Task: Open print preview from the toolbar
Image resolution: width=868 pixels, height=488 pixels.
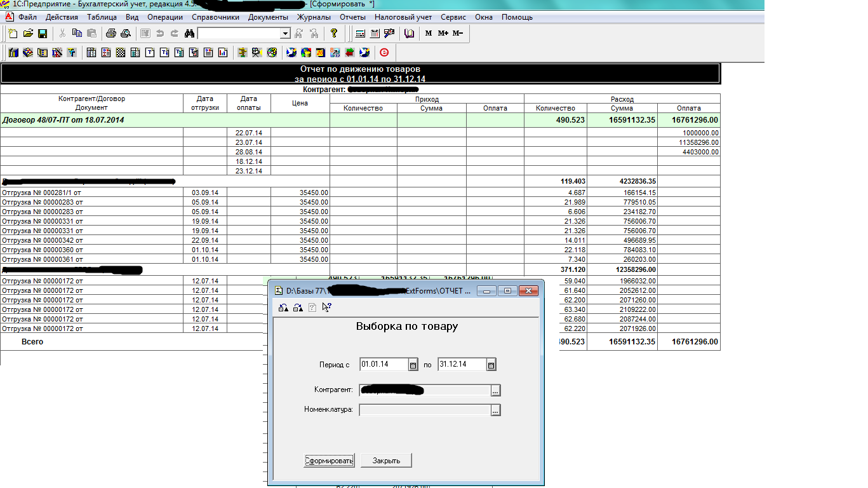Action: point(126,34)
